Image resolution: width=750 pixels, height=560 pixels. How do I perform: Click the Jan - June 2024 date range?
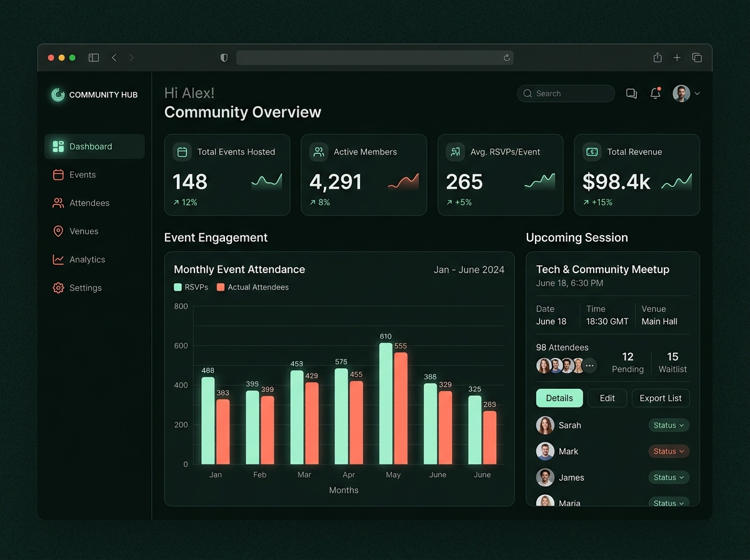[469, 270]
